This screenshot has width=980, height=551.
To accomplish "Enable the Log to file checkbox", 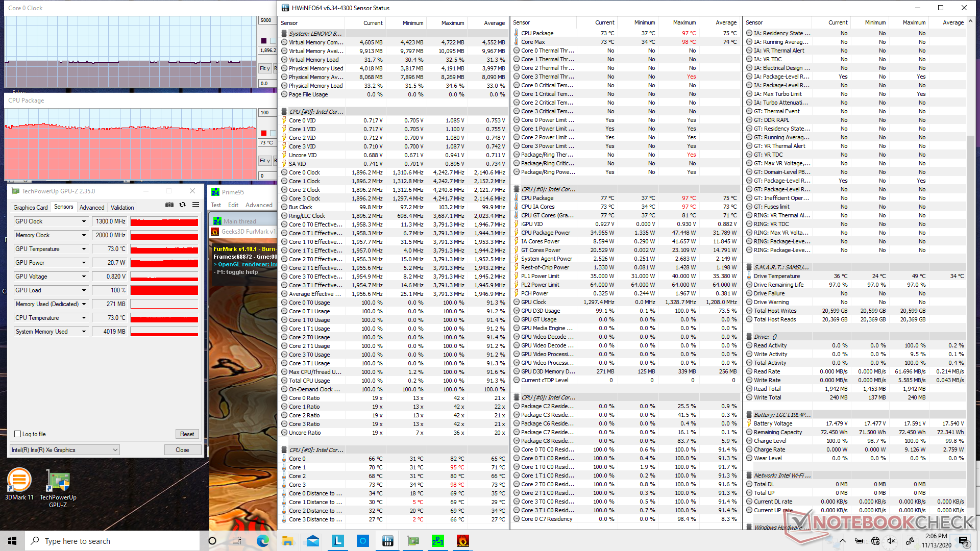I will pos(18,434).
